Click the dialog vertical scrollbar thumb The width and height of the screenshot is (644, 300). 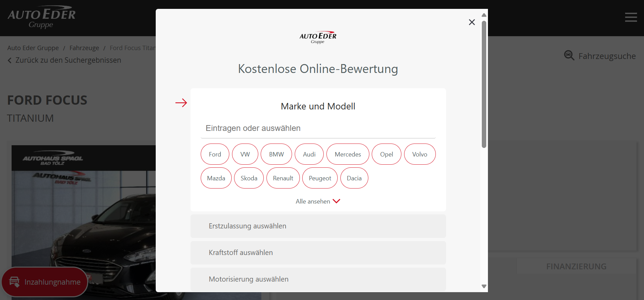click(x=484, y=84)
